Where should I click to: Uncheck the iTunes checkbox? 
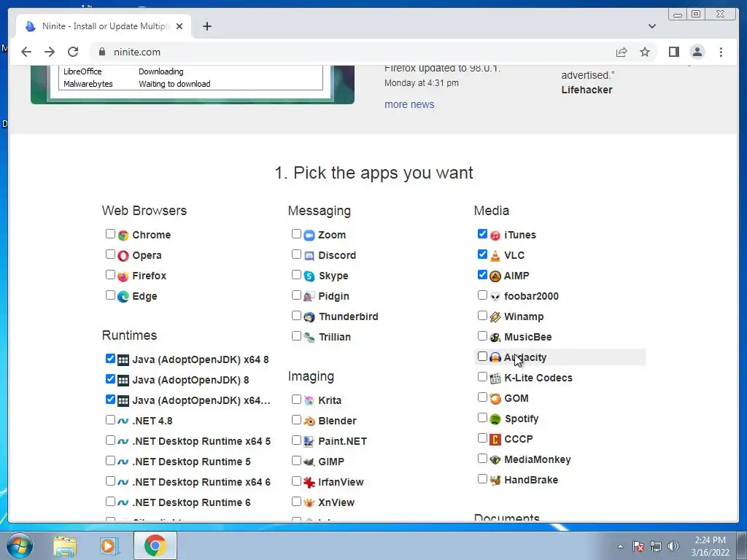[482, 234]
